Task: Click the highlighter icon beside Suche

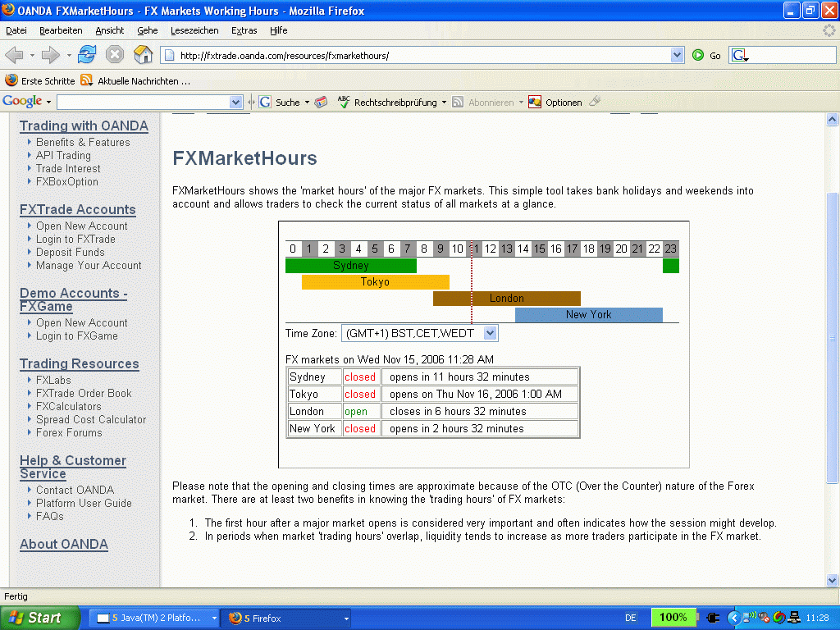Action: [321, 103]
